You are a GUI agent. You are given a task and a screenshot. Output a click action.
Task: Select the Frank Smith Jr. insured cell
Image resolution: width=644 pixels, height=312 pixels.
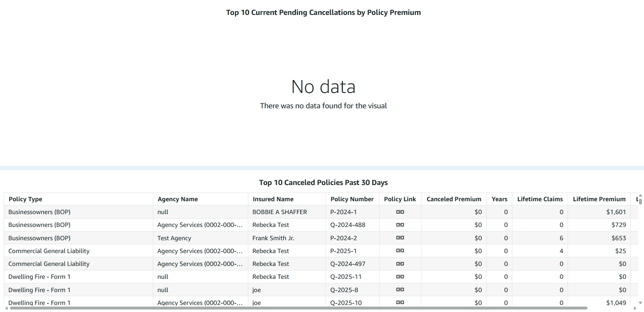(x=273, y=238)
